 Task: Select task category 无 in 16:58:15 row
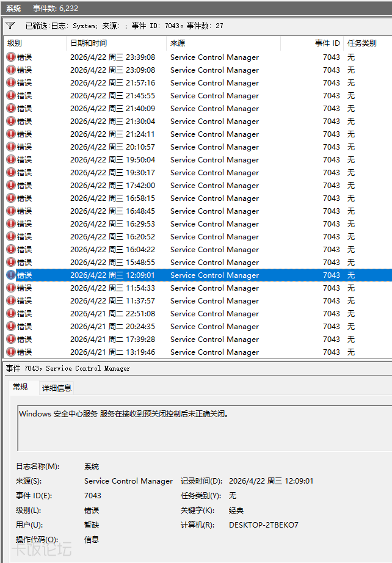351,198
